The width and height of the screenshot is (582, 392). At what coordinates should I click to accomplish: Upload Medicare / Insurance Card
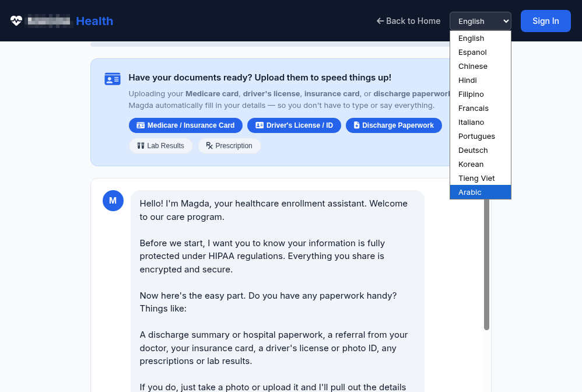[185, 125]
